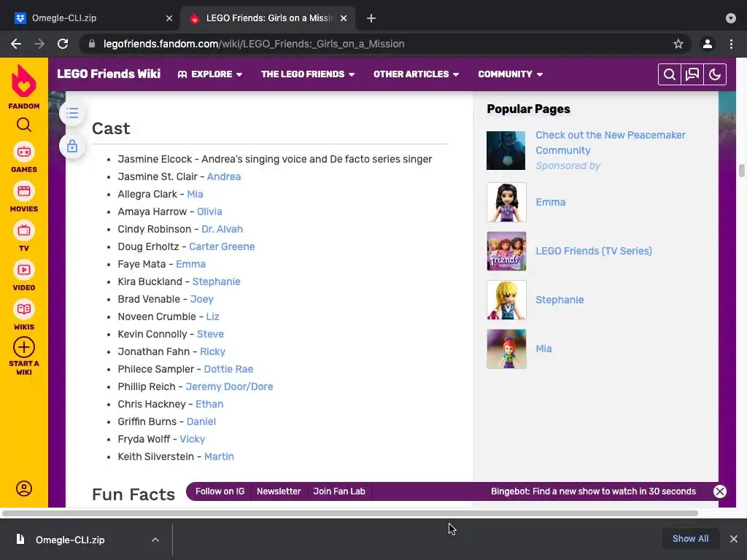
Task: Bookmark this page with the star icon
Action: point(678,44)
